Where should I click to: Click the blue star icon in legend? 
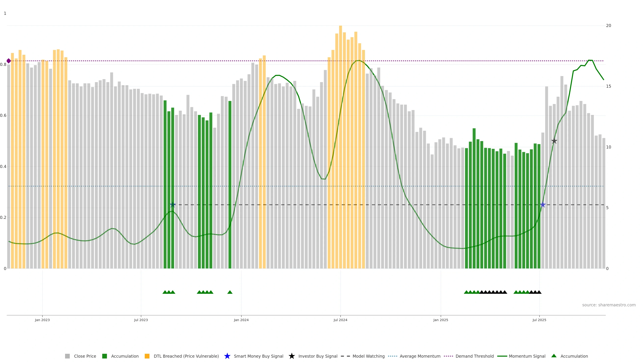coord(227,356)
